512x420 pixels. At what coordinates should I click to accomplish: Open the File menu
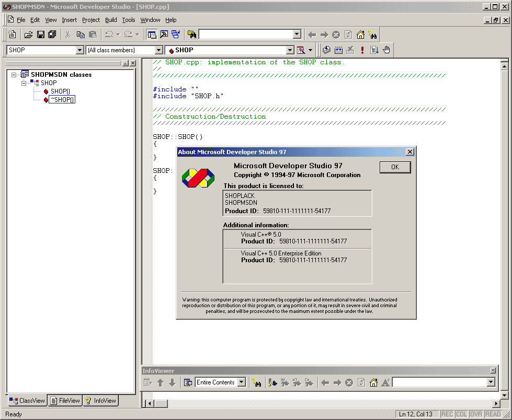click(x=21, y=20)
